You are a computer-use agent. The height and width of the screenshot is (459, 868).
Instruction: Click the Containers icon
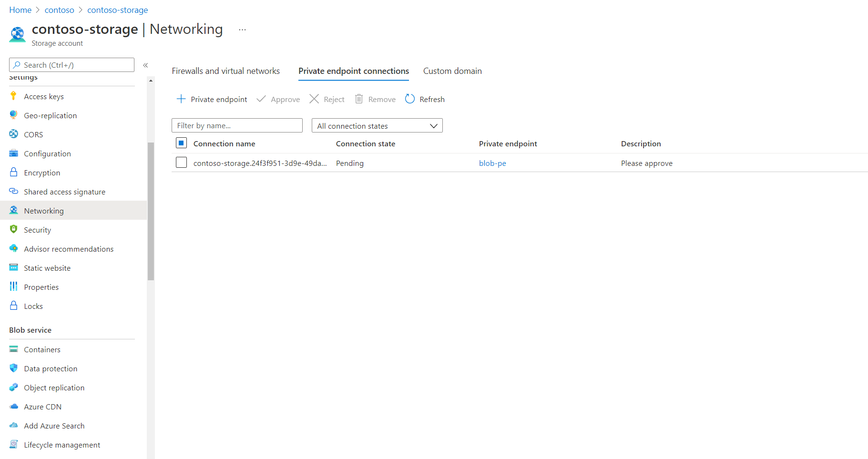13,349
